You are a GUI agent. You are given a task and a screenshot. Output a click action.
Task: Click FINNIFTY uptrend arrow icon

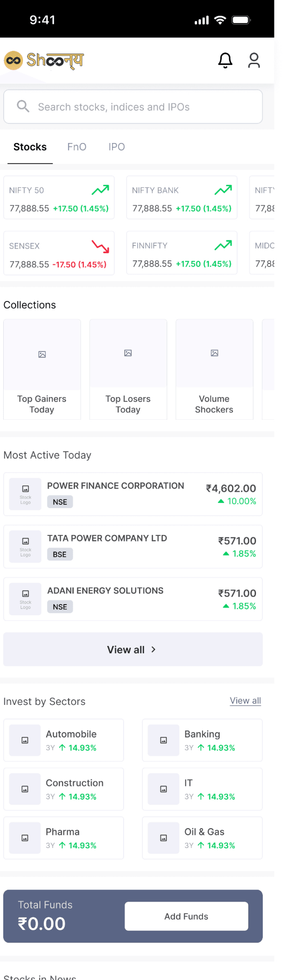point(223,245)
